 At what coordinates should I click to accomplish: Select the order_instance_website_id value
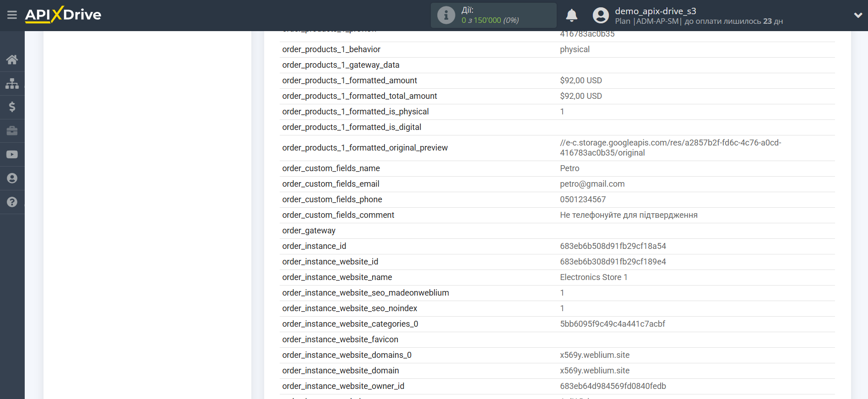613,262
